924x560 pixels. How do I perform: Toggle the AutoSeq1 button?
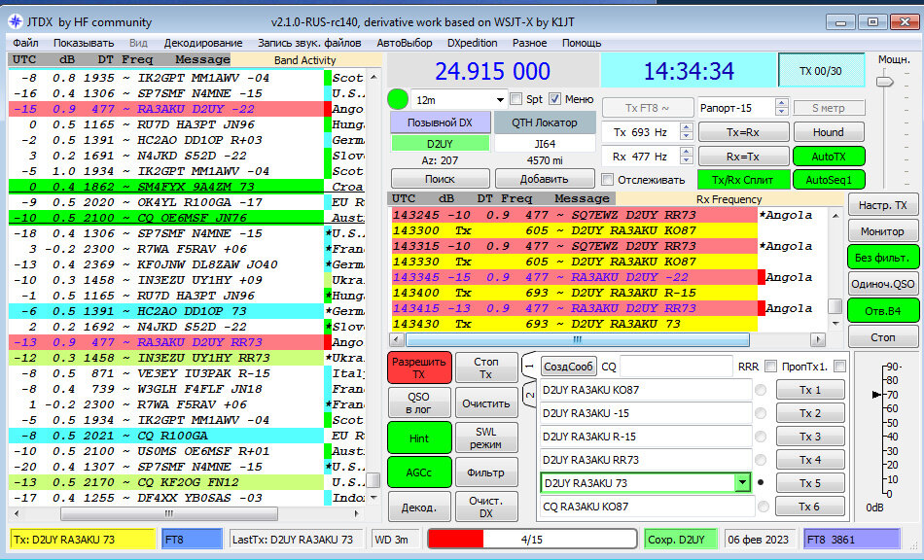829,180
